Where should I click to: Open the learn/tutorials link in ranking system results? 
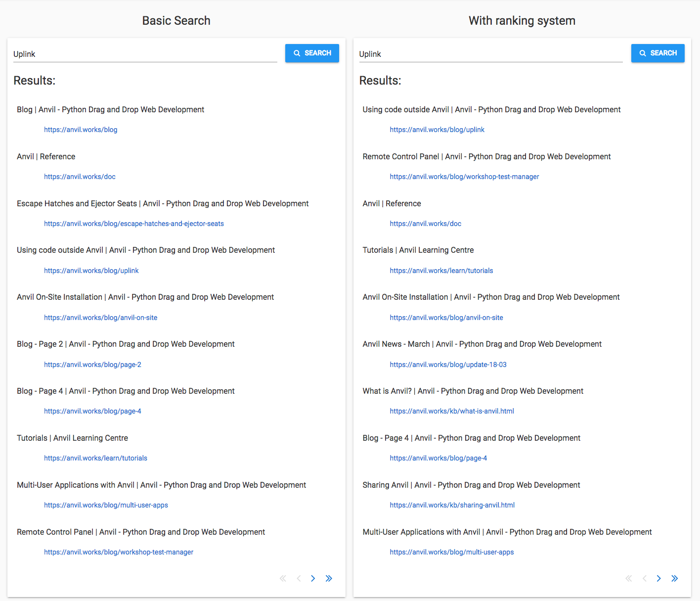click(x=441, y=271)
